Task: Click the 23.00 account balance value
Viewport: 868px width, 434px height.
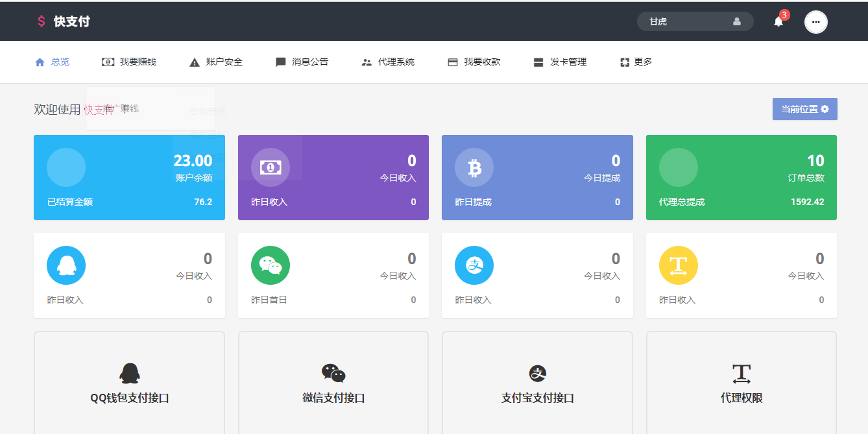Action: click(x=193, y=161)
